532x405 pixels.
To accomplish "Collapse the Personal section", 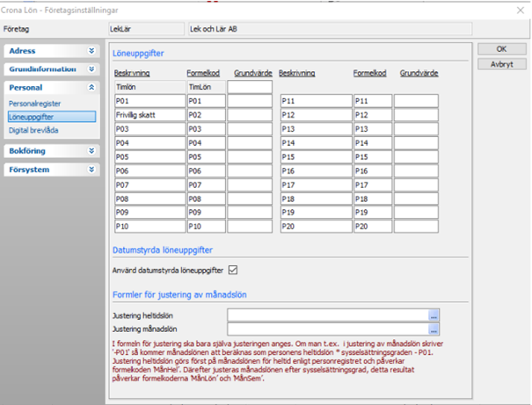I will (x=91, y=88).
